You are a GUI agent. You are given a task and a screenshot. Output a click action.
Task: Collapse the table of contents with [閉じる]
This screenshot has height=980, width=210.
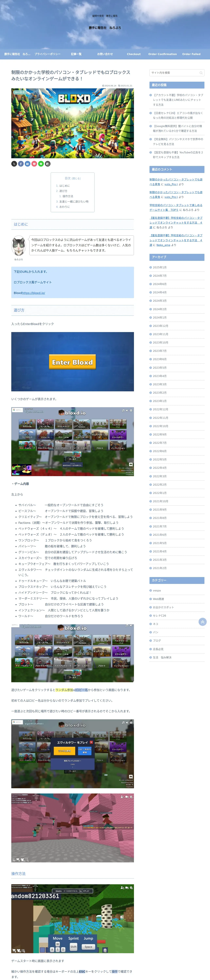pos(77,178)
